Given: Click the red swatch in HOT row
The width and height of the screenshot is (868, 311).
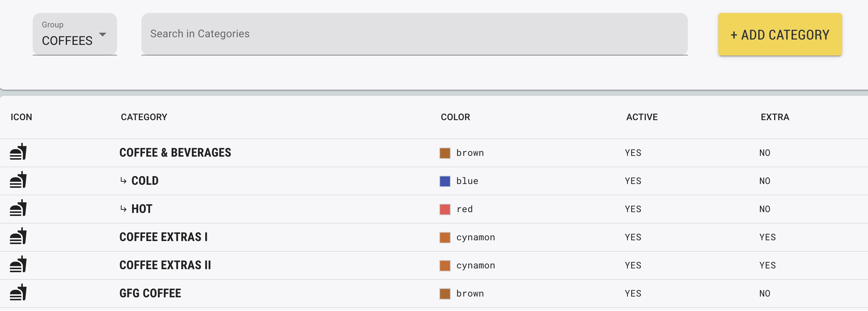Looking at the screenshot, I should point(445,209).
